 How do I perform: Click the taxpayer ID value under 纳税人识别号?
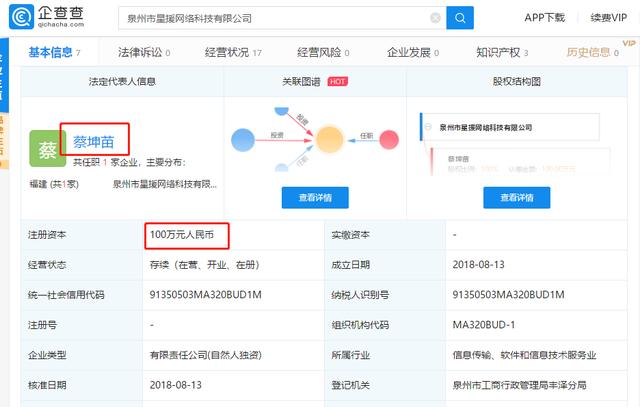click(x=508, y=295)
